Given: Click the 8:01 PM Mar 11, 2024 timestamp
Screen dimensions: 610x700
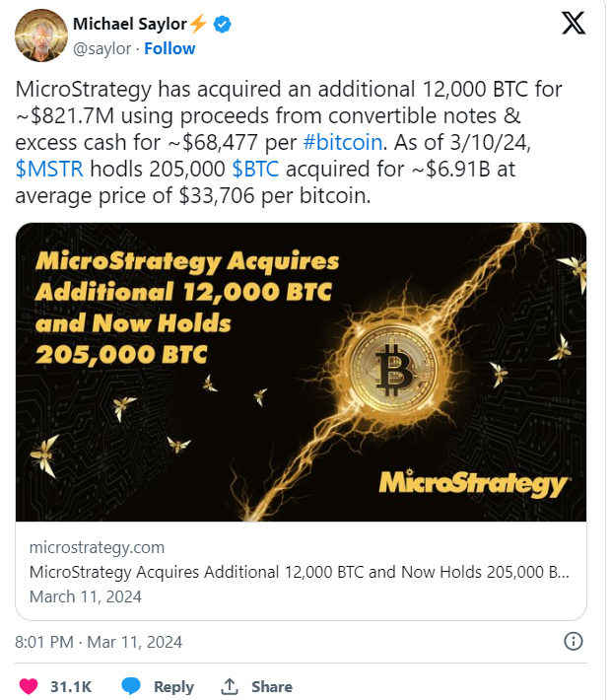Looking at the screenshot, I should point(99,642).
